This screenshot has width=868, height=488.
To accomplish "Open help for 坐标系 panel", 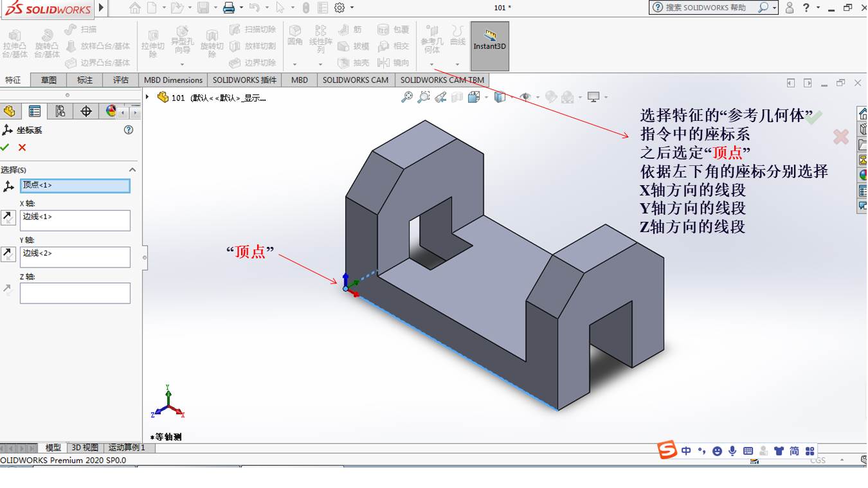I will click(x=129, y=130).
